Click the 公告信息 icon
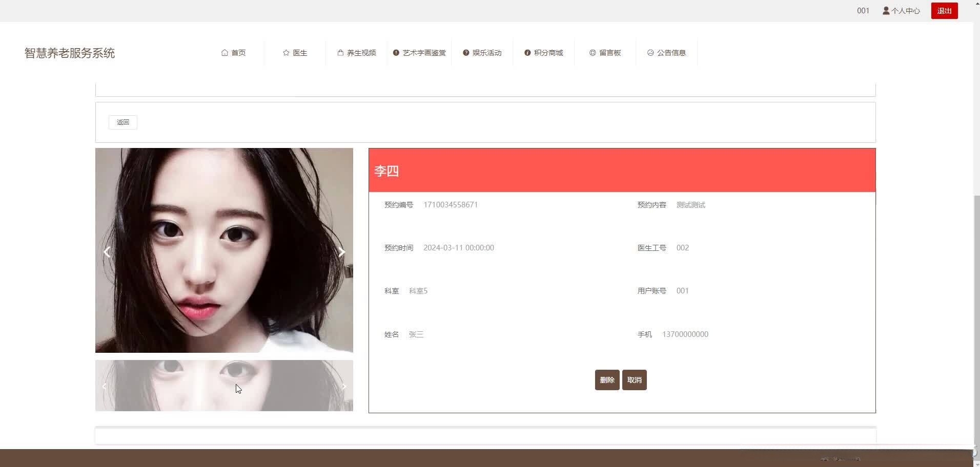Screen dimensions: 980x467 click(x=650, y=52)
